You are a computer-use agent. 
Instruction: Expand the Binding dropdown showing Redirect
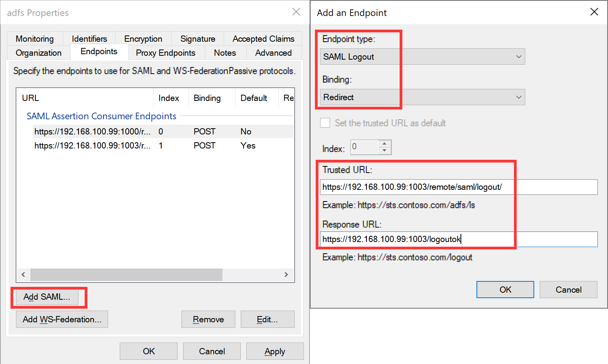click(422, 97)
